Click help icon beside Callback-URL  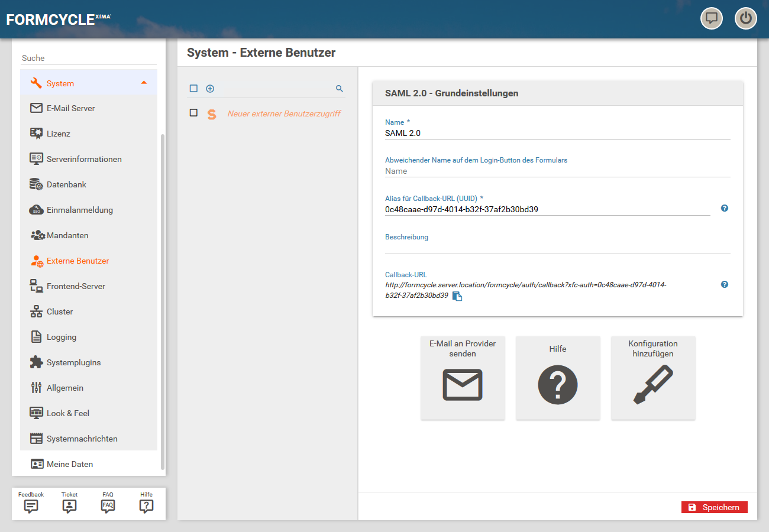725,284
